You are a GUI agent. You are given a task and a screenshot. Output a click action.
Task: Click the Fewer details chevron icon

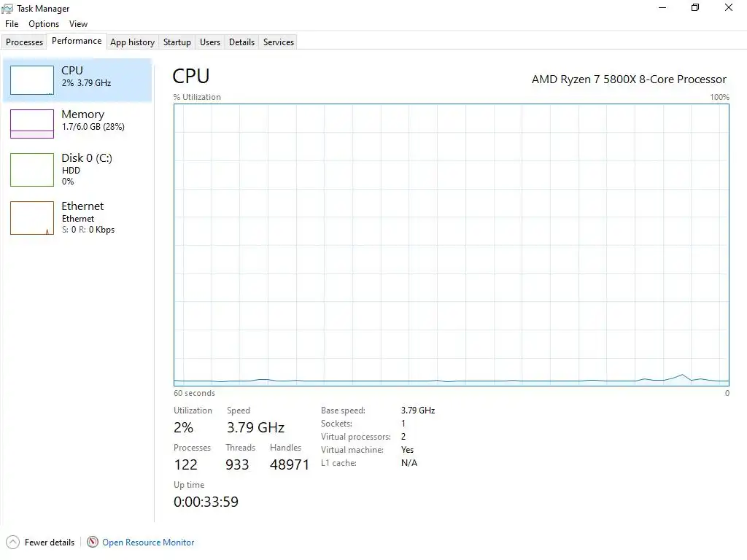[13, 542]
